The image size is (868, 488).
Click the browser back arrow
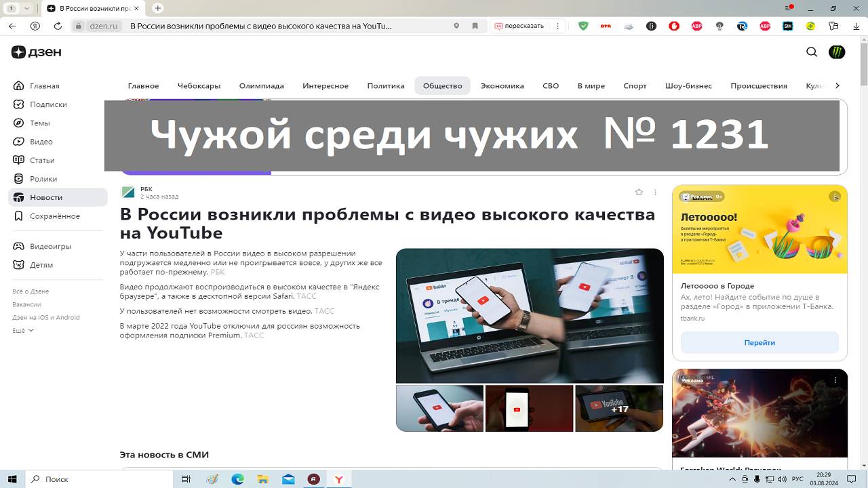click(x=12, y=26)
